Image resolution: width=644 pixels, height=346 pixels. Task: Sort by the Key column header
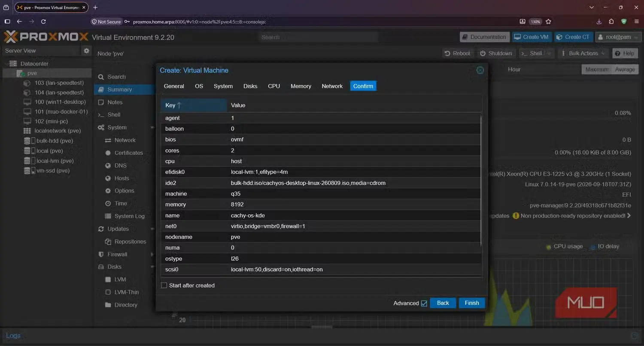click(194, 105)
